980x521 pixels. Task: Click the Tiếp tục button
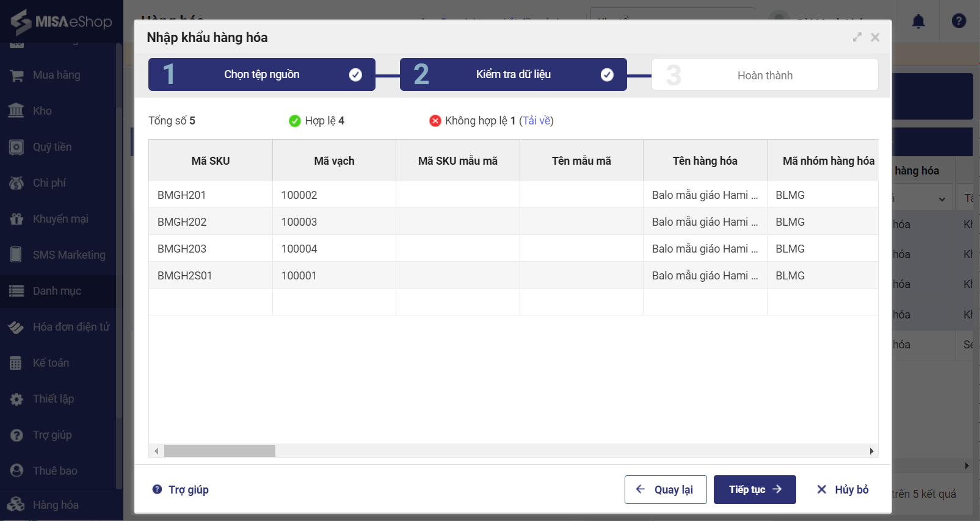tap(754, 489)
